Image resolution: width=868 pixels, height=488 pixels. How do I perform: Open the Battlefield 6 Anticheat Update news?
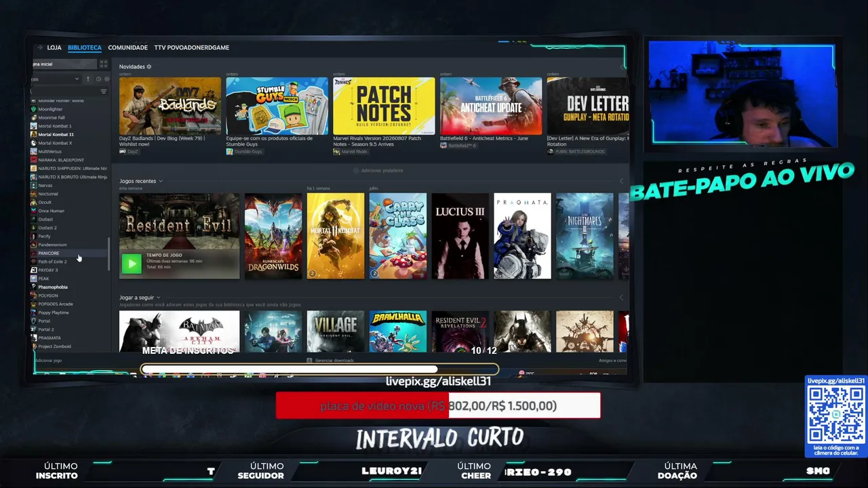491,106
